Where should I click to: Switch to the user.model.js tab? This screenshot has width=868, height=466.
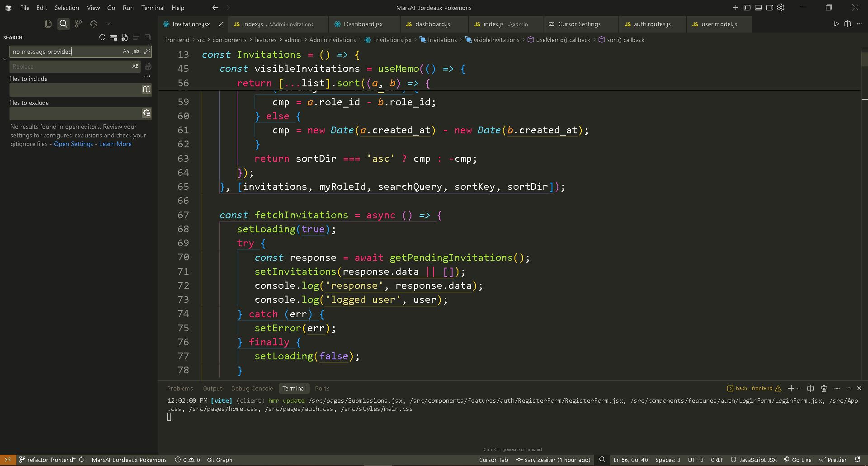tap(719, 24)
